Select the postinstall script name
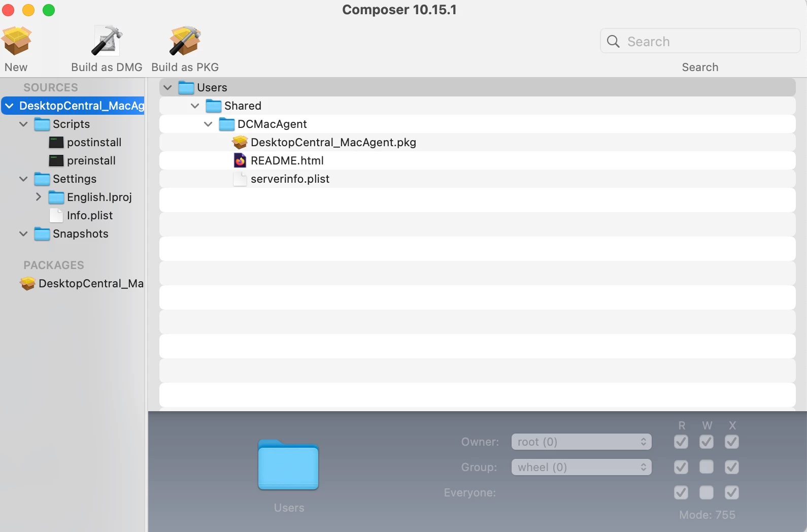This screenshot has height=532, width=807. 94,142
